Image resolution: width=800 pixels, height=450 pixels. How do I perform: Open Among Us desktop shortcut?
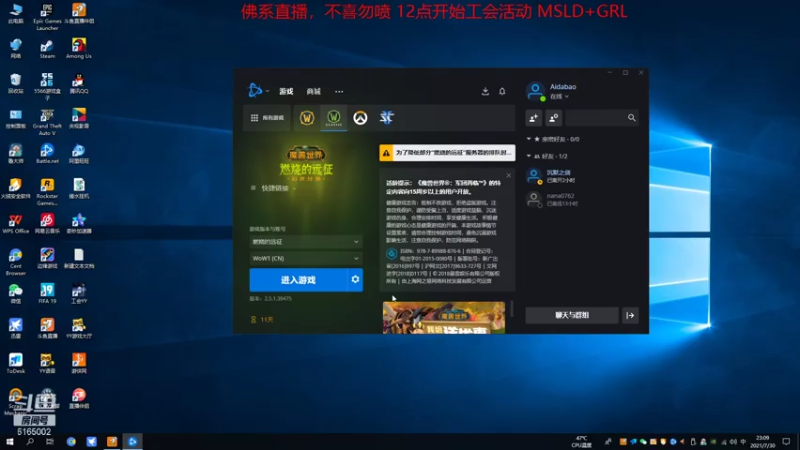pos(79,48)
